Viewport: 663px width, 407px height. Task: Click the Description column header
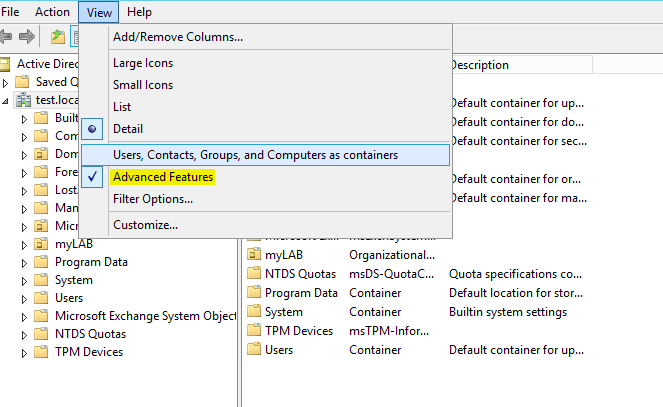point(480,65)
